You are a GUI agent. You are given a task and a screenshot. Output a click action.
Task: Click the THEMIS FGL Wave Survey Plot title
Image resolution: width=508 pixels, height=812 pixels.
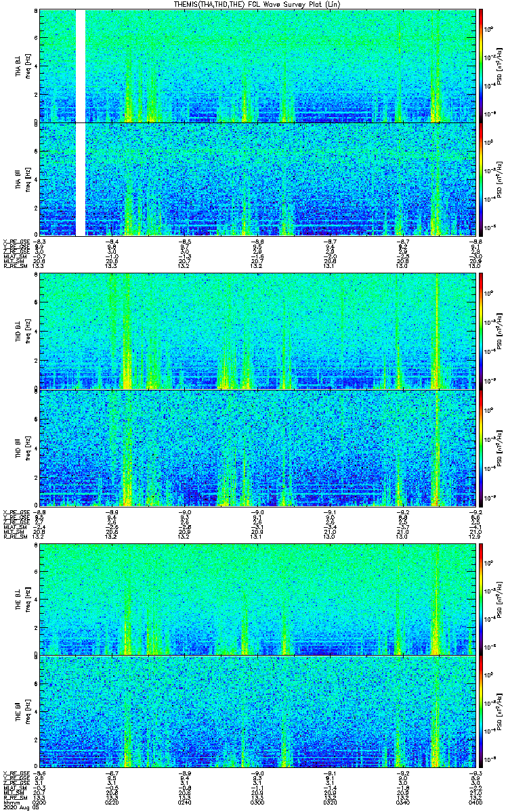click(258, 5)
